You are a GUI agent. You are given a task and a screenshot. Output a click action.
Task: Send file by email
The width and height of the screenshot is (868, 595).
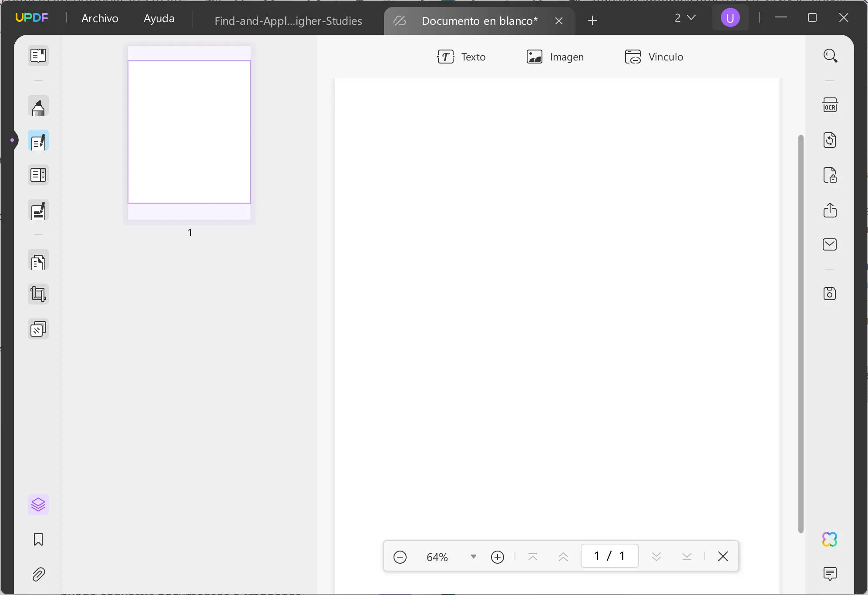point(830,244)
